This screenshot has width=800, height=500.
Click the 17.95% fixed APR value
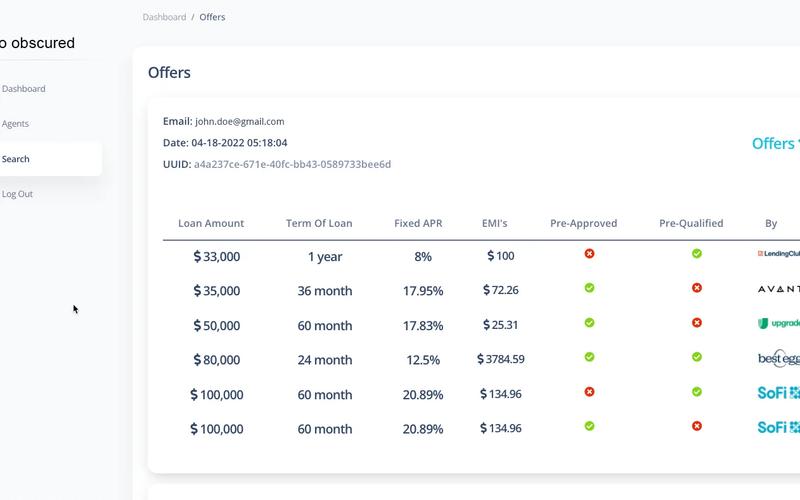(423, 291)
